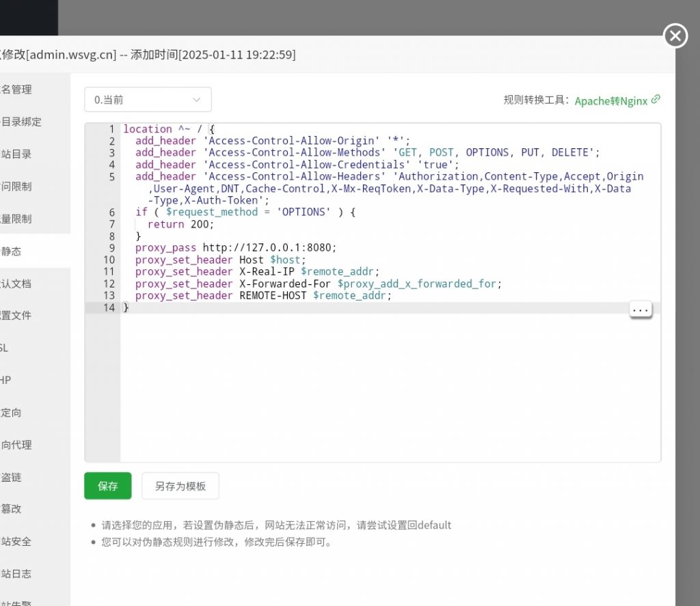The width and height of the screenshot is (700, 606).
Task: Open the Apache转Nginx rule conversion tool
Action: (x=610, y=100)
